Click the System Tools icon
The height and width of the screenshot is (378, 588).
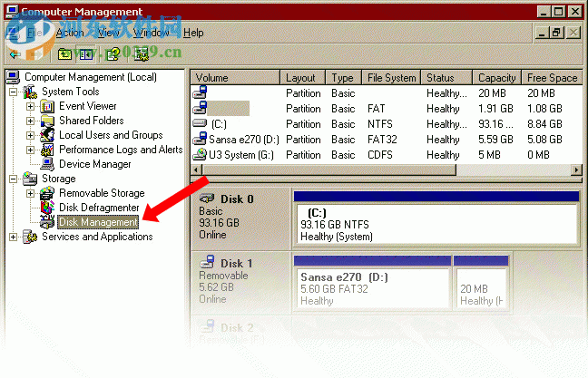click(30, 92)
